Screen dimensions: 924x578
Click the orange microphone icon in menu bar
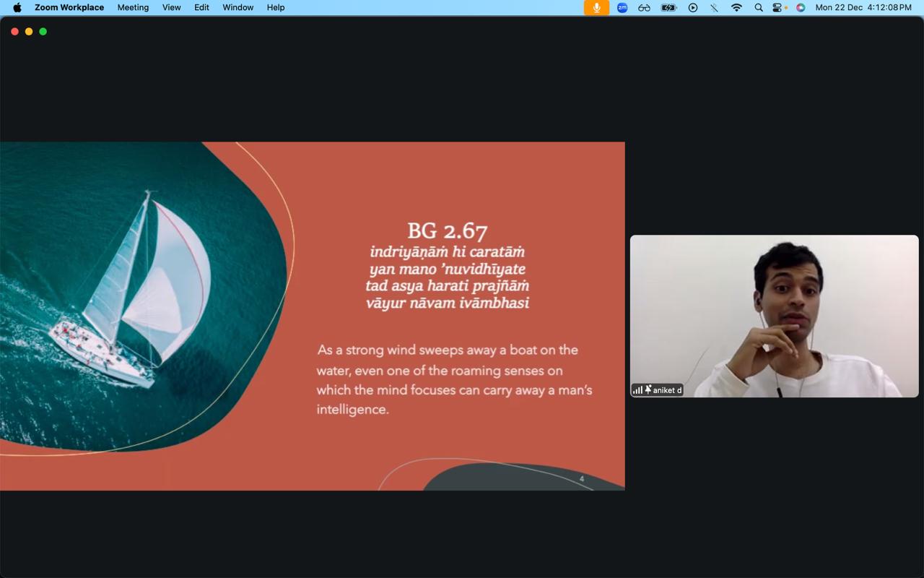[596, 7]
